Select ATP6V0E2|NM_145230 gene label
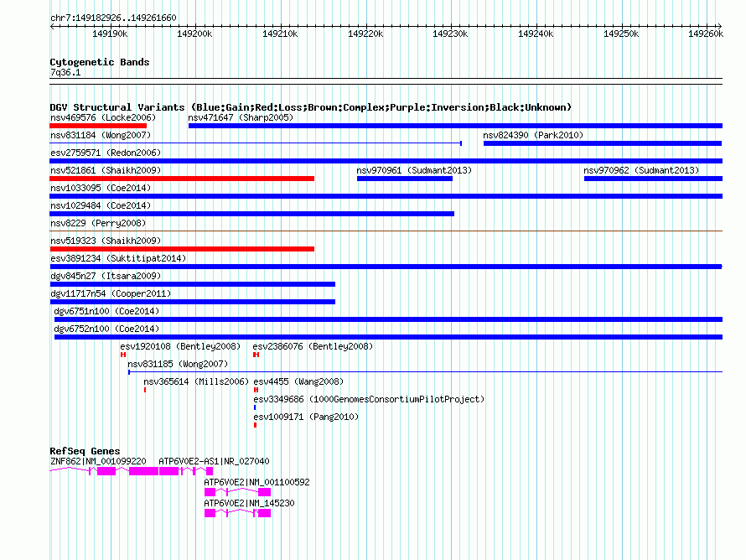The width and height of the screenshot is (746, 560). click(249, 503)
